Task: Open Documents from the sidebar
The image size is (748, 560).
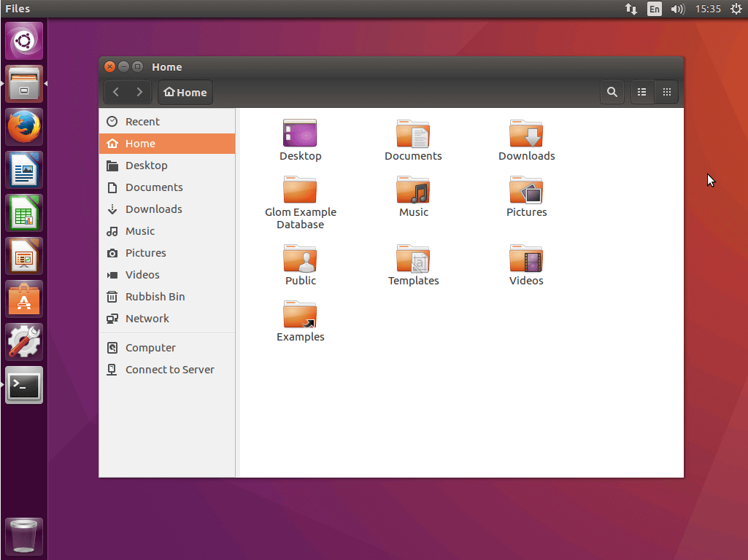Action: click(x=167, y=187)
